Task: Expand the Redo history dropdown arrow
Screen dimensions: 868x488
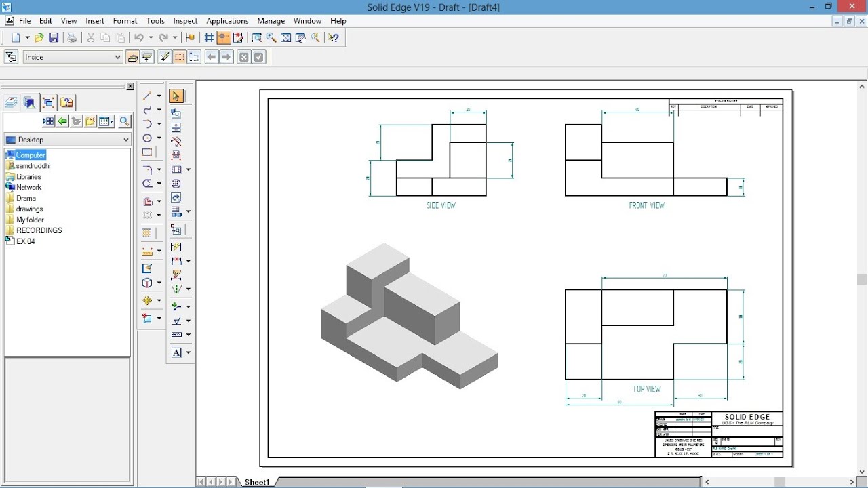Action: click(175, 38)
